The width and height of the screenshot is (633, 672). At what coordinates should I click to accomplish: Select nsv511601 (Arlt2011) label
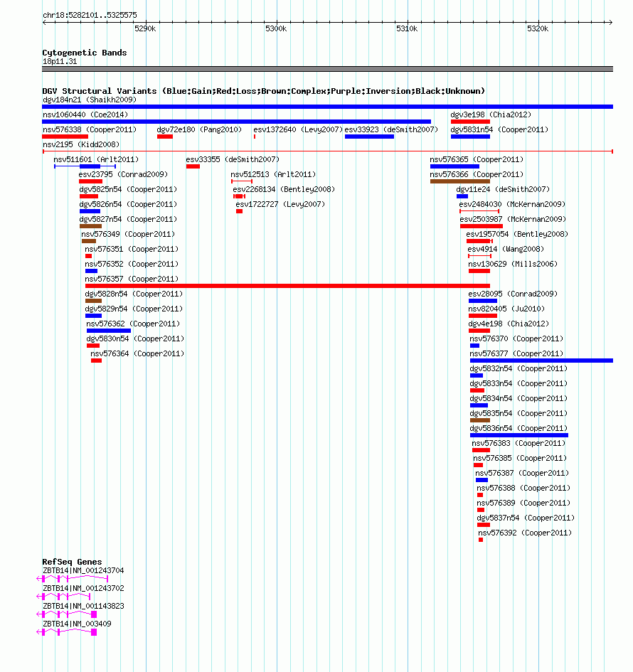coord(96,160)
